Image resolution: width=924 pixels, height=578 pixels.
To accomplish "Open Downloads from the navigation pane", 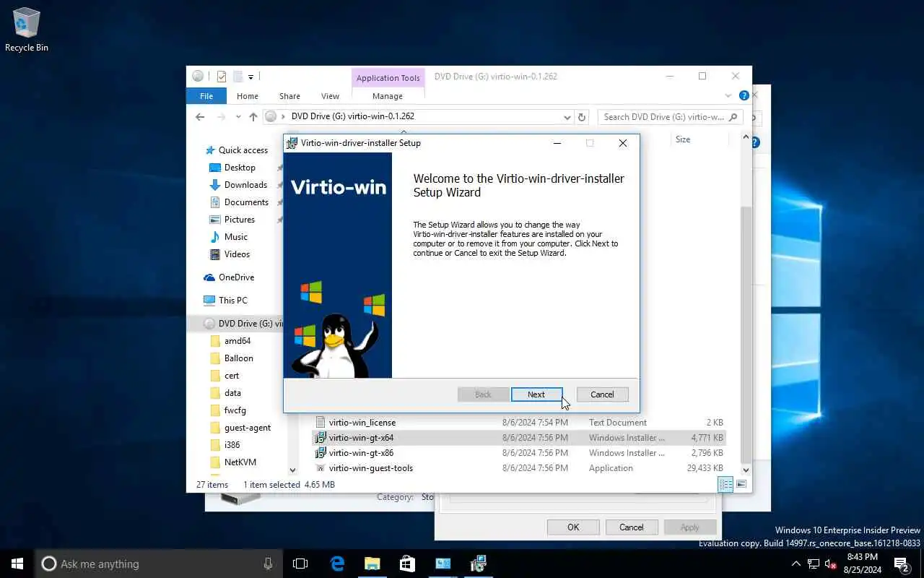I will click(245, 185).
